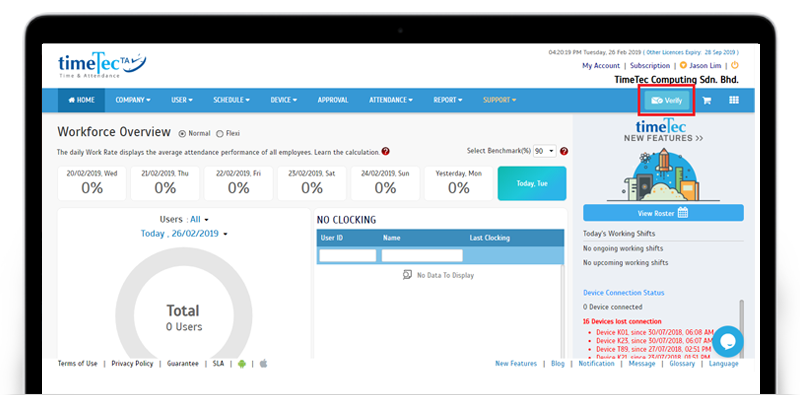Image resolution: width=800 pixels, height=395 pixels.
Task: Click the Android app icon in footer
Action: [242, 364]
